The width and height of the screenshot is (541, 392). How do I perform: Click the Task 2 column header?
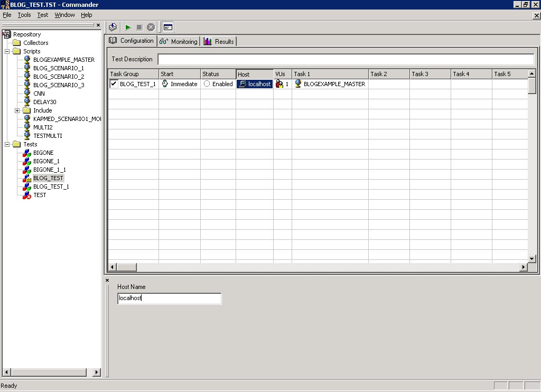[x=389, y=74]
